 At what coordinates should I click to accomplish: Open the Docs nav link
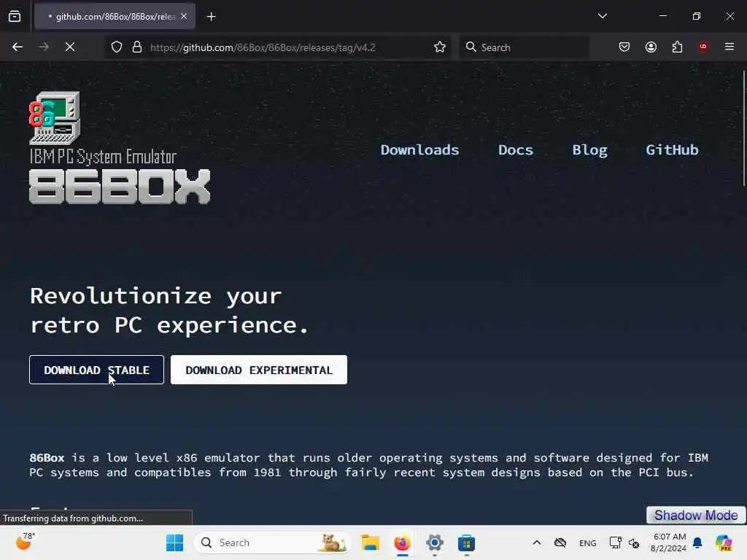click(516, 150)
